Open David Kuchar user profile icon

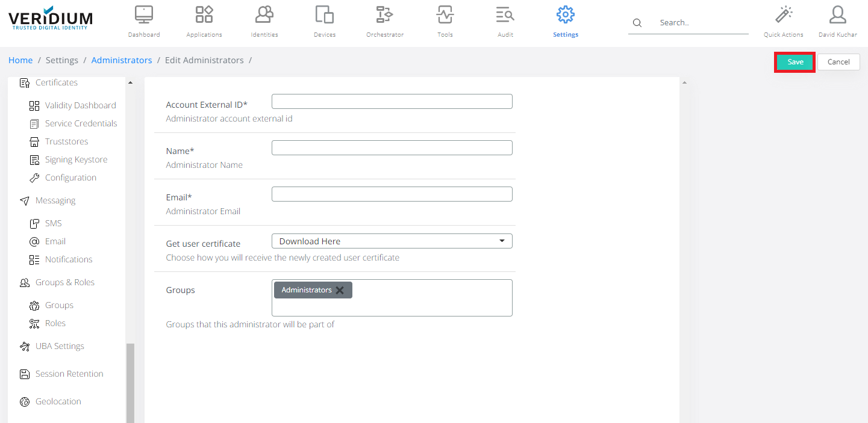pyautogui.click(x=837, y=14)
